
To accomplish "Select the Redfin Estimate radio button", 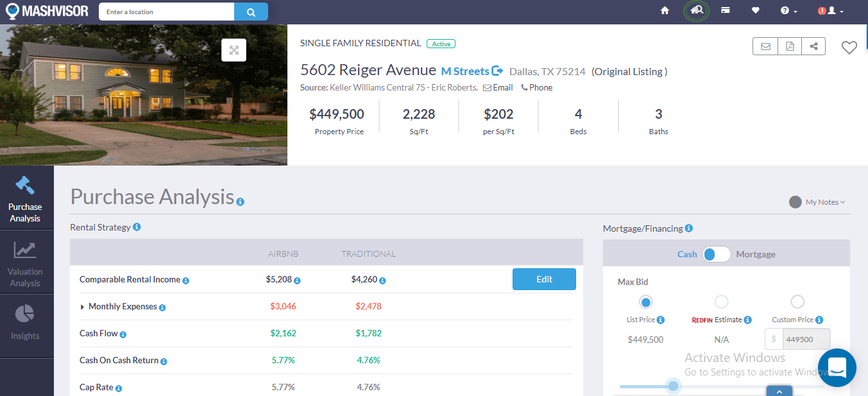I will click(x=721, y=302).
